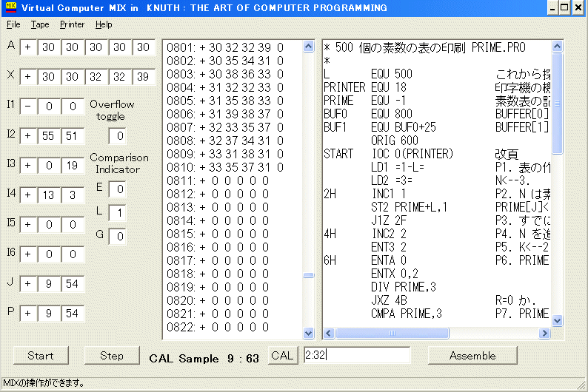Click the I1 register sign field

(28, 107)
